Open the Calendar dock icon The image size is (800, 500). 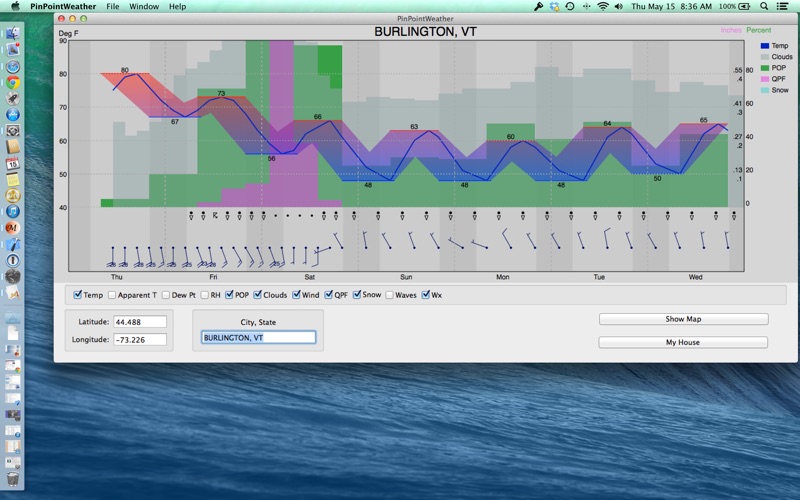point(13,163)
